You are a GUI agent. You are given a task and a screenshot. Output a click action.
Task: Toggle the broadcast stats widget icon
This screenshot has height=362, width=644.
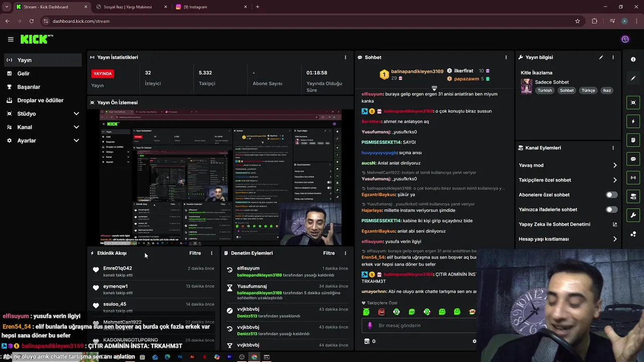tap(633, 177)
